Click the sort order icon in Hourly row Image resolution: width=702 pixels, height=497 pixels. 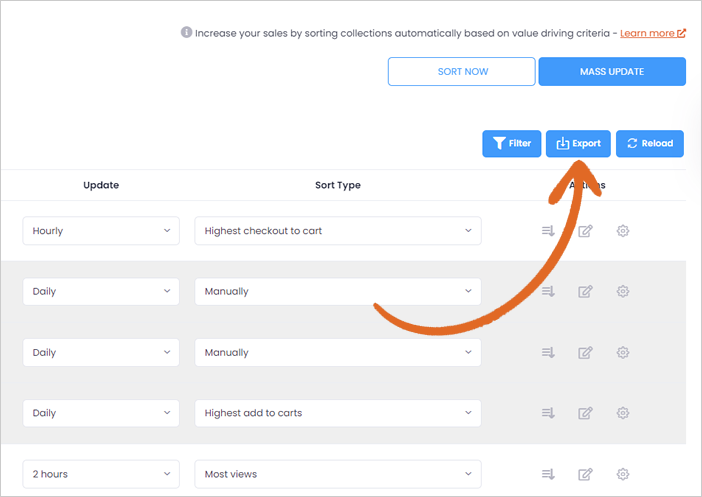tap(548, 231)
